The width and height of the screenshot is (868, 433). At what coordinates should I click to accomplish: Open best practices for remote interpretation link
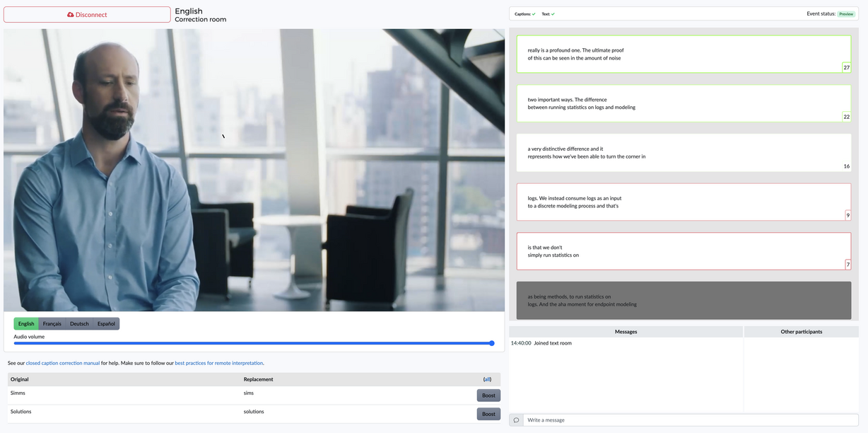[218, 363]
